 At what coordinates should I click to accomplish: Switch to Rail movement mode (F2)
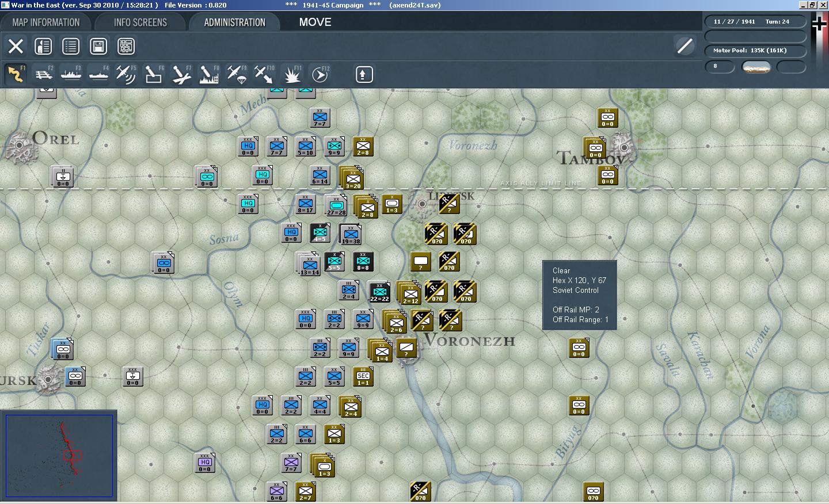pos(44,74)
